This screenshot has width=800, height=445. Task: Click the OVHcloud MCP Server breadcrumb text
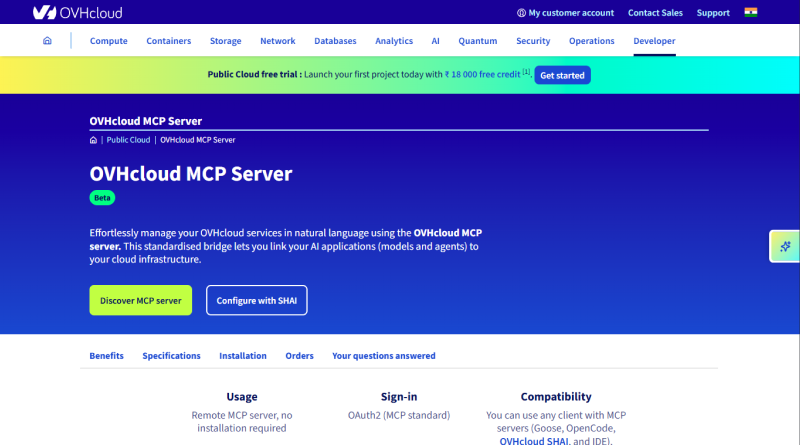point(198,140)
